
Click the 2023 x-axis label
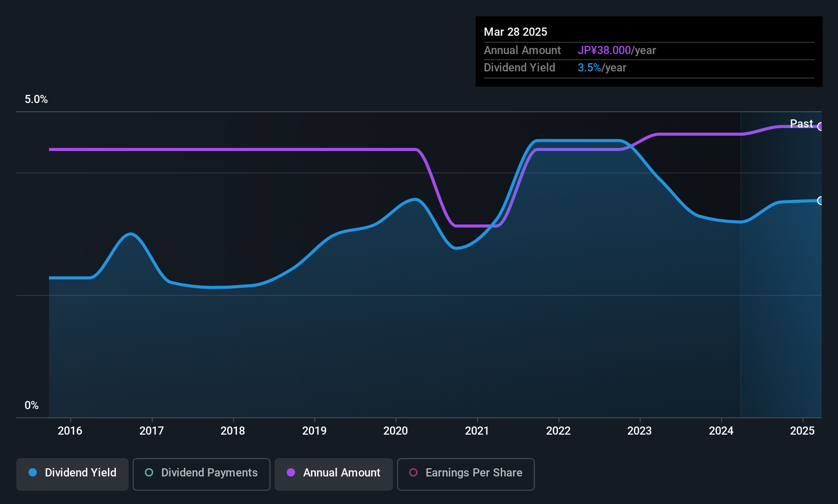(639, 431)
